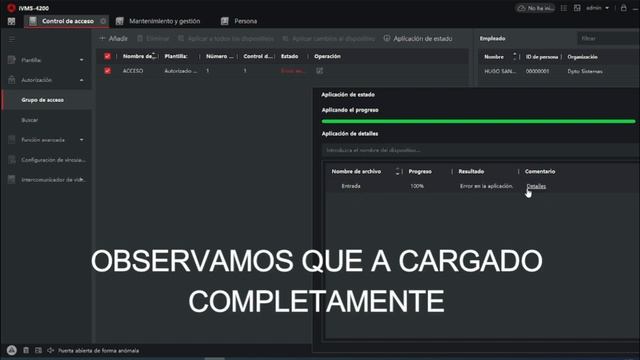Click the Dpto Sistemas organization cell
Image resolution: width=640 pixels, height=360 pixels.
coord(585,71)
